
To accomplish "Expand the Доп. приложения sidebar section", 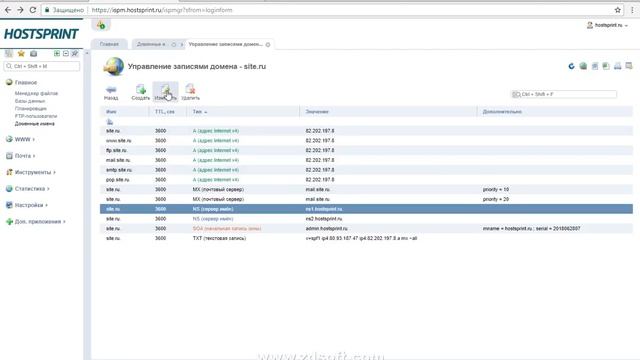I will tap(36, 222).
